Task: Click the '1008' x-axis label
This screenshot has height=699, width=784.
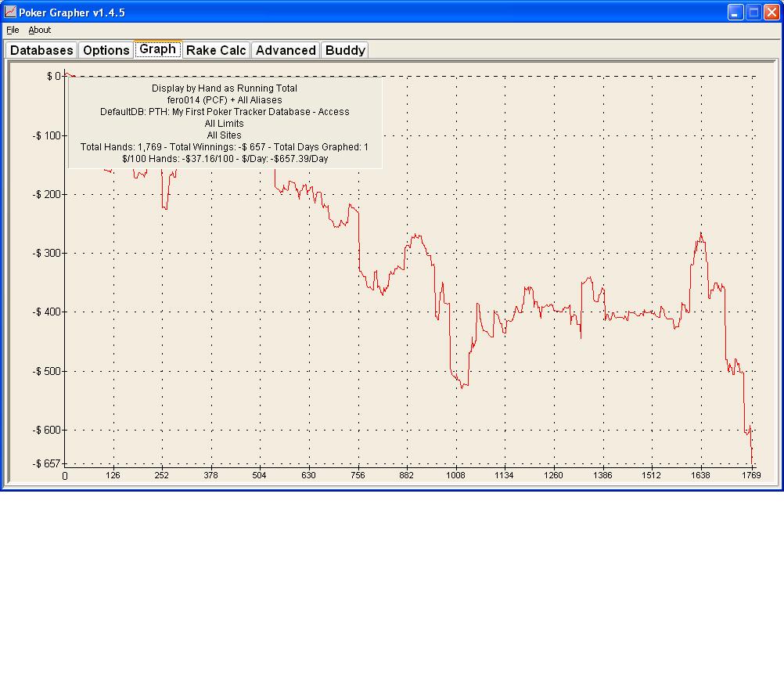Action: click(x=455, y=475)
